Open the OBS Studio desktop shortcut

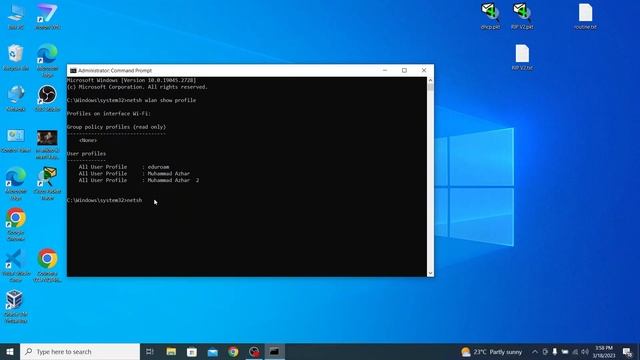[x=47, y=98]
